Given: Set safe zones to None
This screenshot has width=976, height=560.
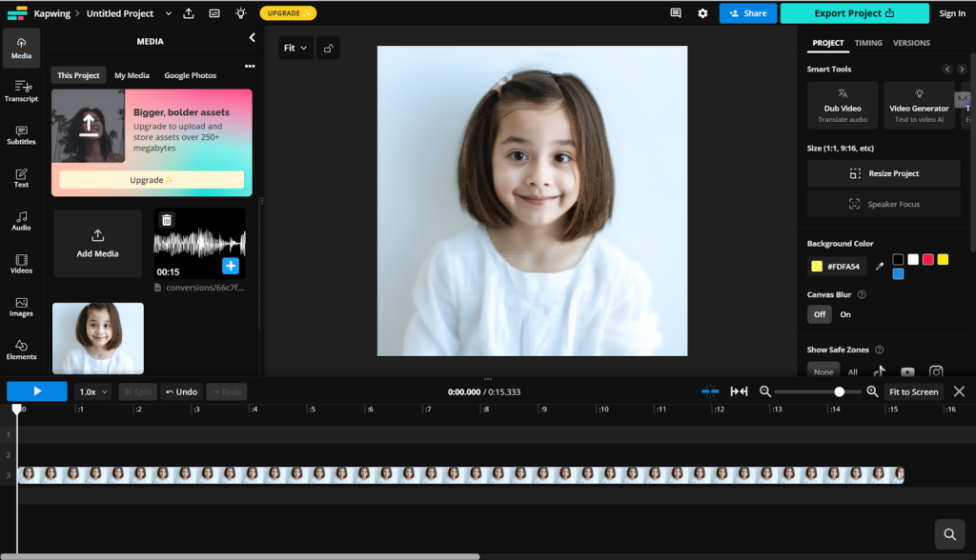Looking at the screenshot, I should [x=823, y=370].
